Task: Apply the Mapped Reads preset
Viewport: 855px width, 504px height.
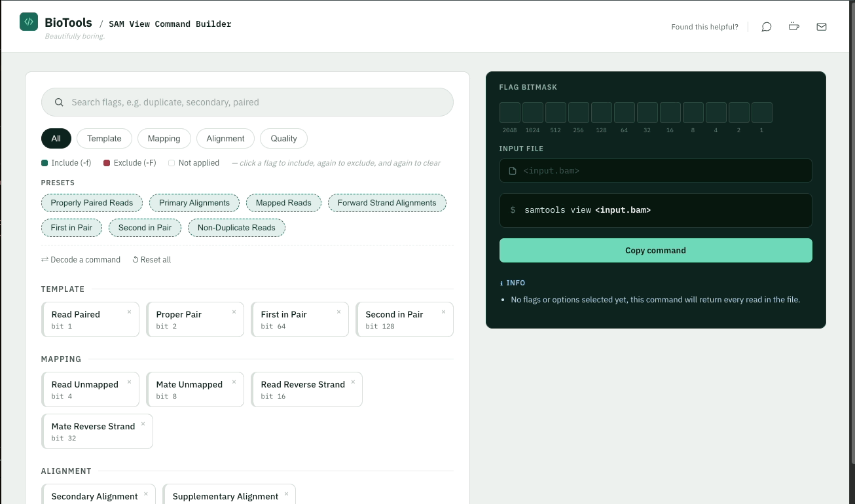Action: [283, 203]
